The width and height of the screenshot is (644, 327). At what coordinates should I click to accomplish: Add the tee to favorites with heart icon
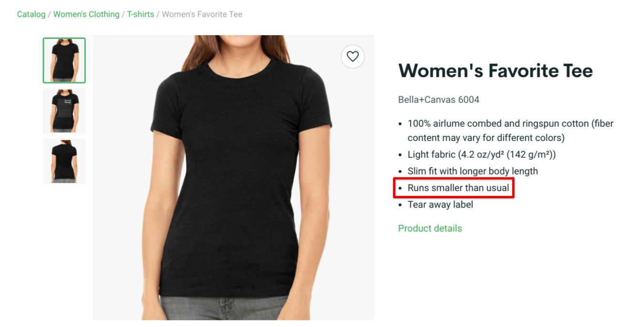tap(353, 56)
